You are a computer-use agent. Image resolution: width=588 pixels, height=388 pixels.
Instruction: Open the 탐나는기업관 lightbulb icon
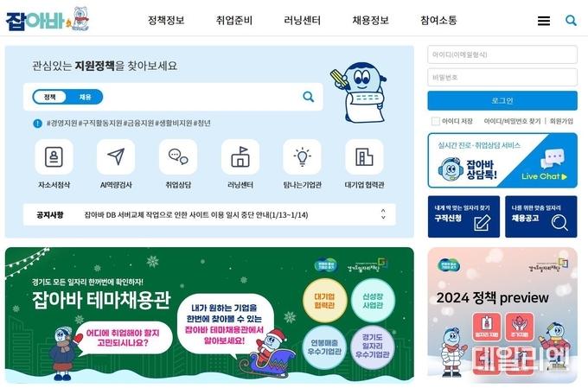coord(303,156)
